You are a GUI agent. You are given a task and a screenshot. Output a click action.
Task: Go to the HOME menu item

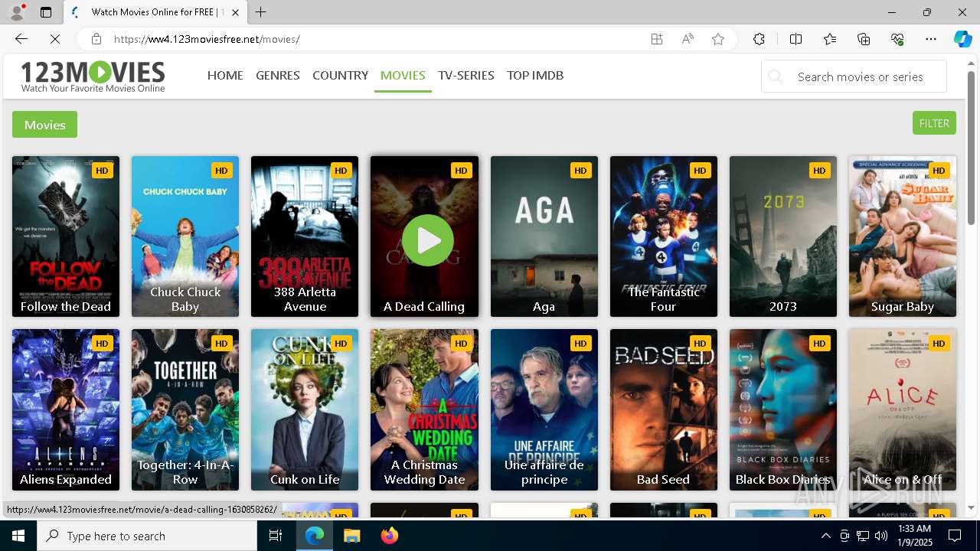225,75
